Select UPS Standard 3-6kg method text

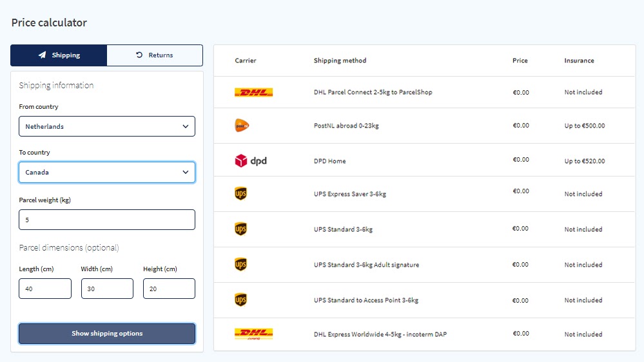coord(343,229)
